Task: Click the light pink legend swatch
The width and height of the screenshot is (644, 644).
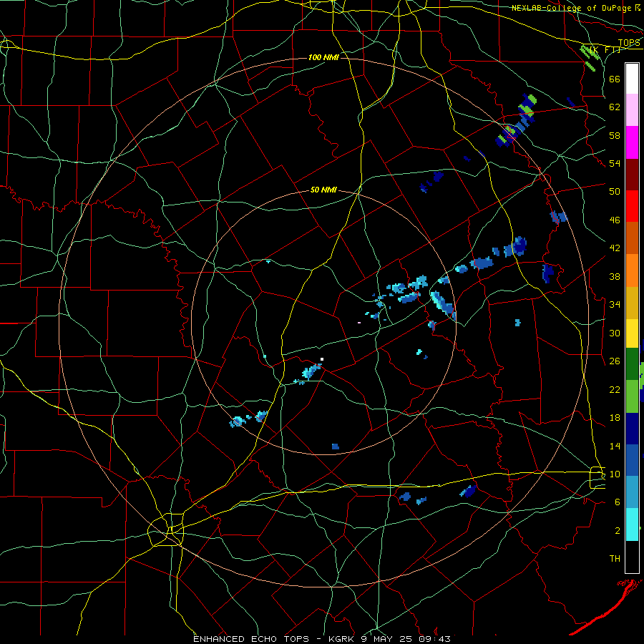Action: coord(632,109)
